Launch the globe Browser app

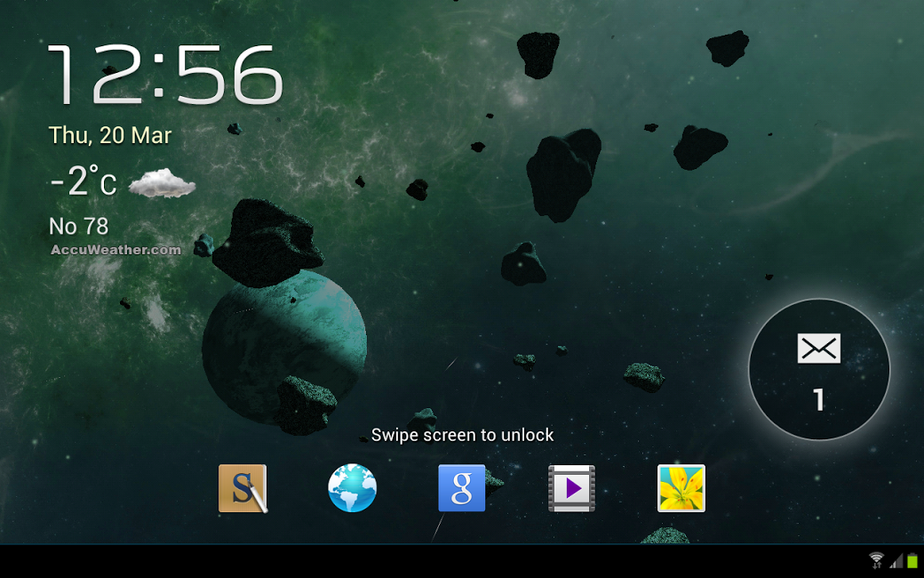[x=352, y=488]
